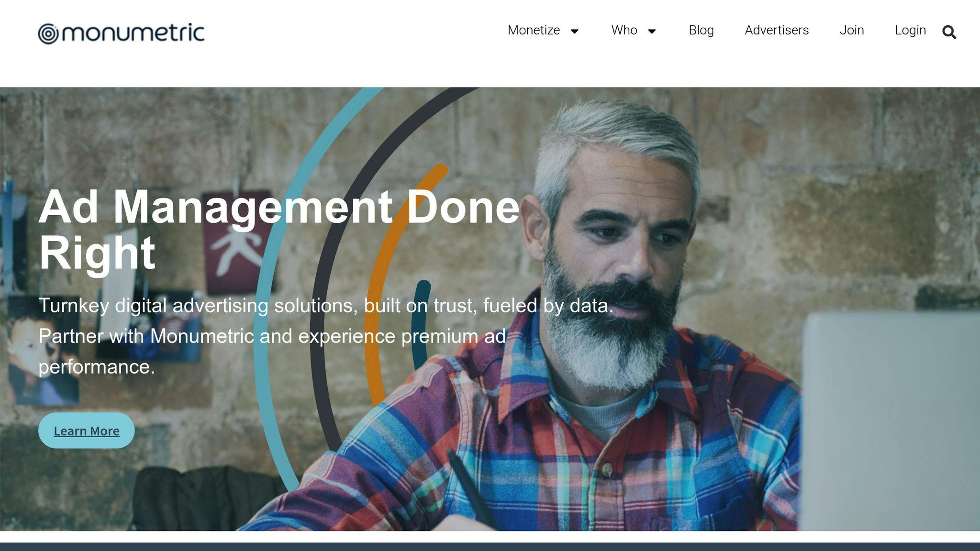The width and height of the screenshot is (980, 551).
Task: Click the Monumetric spiral logo icon
Action: point(48,34)
